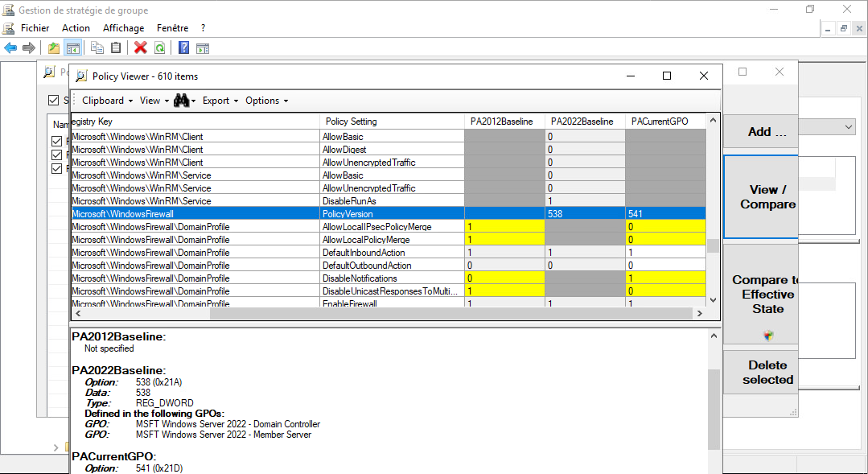Click the binoculars find icon in Policy Viewer
The height and width of the screenshot is (474, 868).
[x=182, y=101]
